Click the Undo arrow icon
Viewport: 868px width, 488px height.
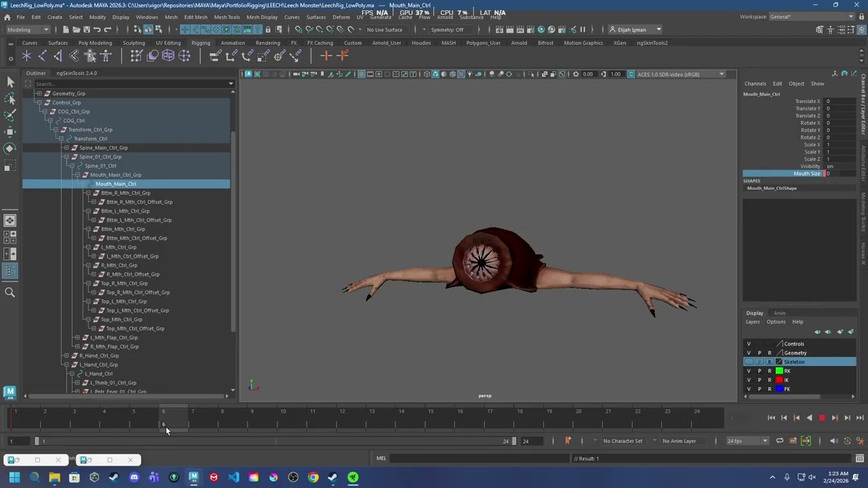(x=97, y=30)
